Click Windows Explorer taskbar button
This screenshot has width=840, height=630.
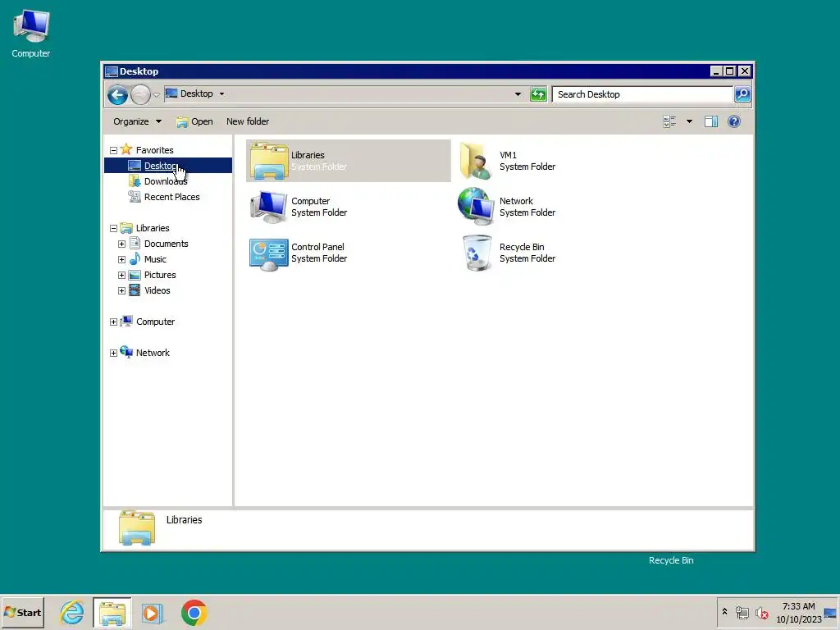[x=112, y=612]
